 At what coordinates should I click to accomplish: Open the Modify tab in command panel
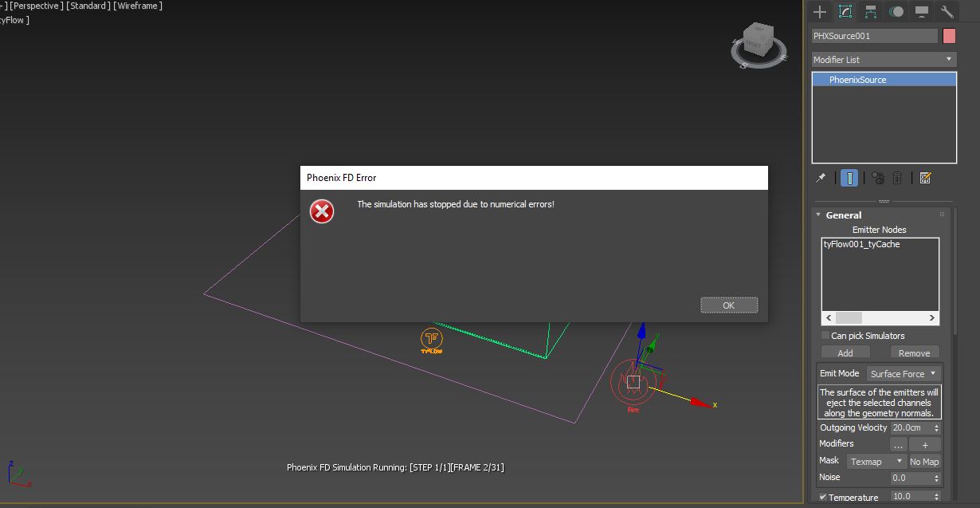pyautogui.click(x=845, y=11)
